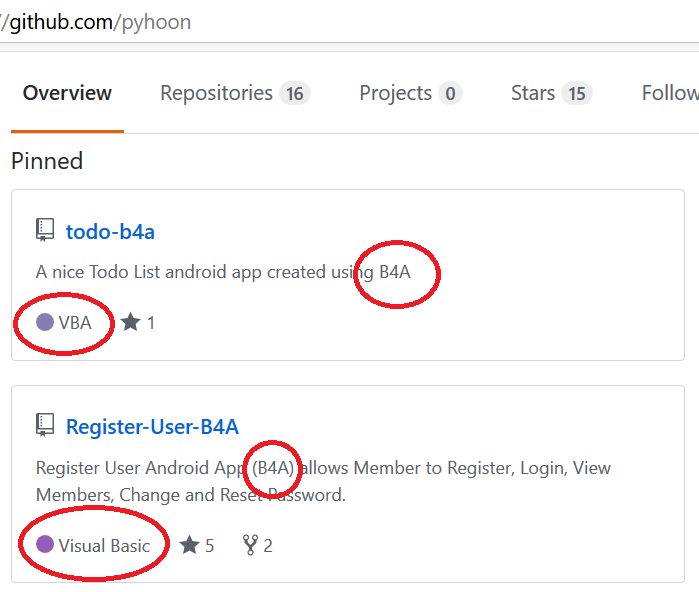
Task: Click the star count 5 on Register-User-B4A
Action: coord(209,546)
